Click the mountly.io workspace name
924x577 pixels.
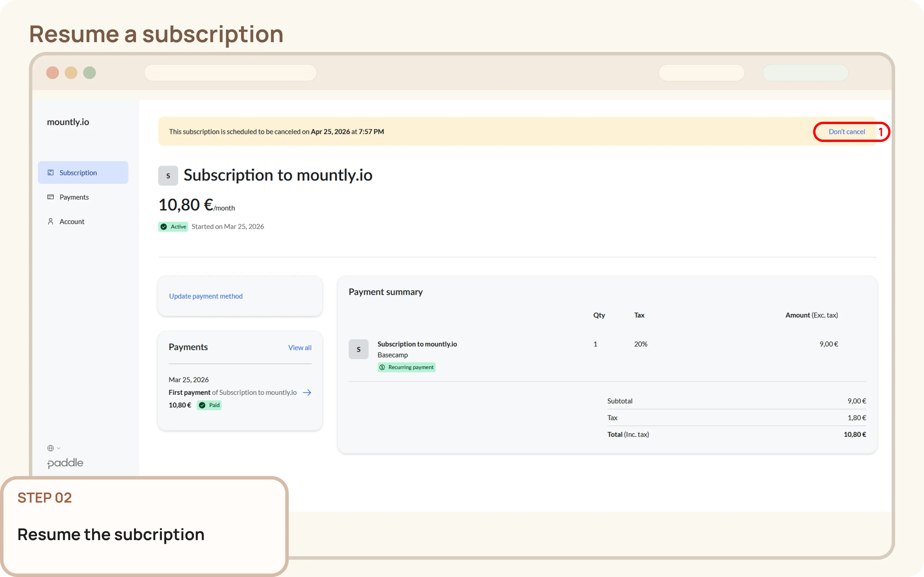click(x=68, y=122)
